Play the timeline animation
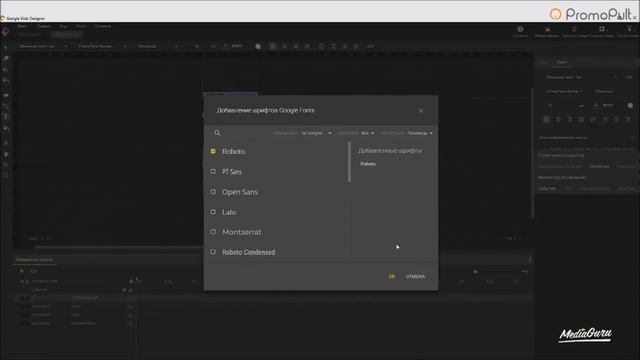 [22, 271]
